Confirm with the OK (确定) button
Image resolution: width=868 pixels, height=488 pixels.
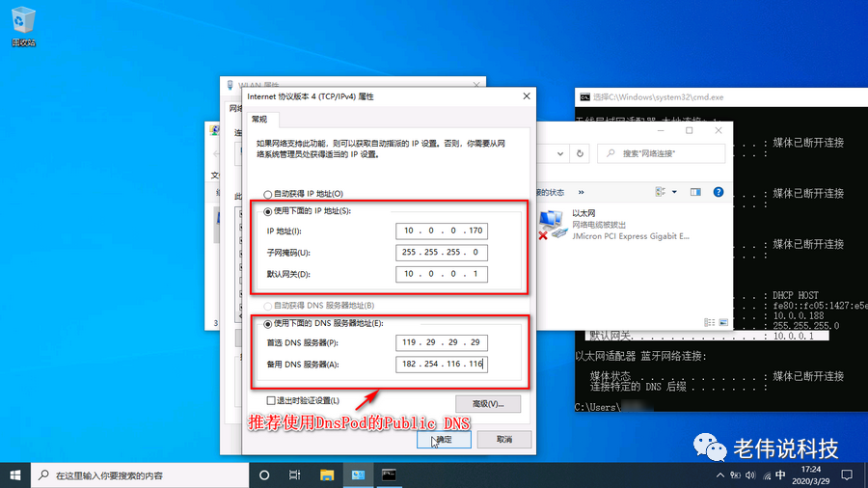(444, 440)
